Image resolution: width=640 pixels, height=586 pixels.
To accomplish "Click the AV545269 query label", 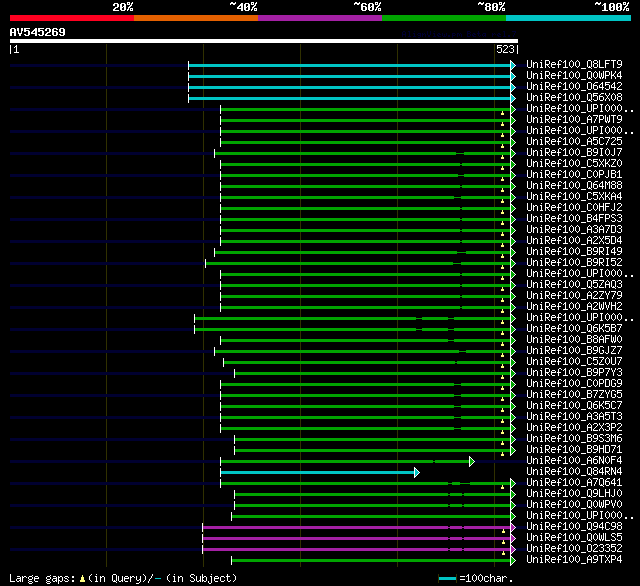I will (x=38, y=32).
